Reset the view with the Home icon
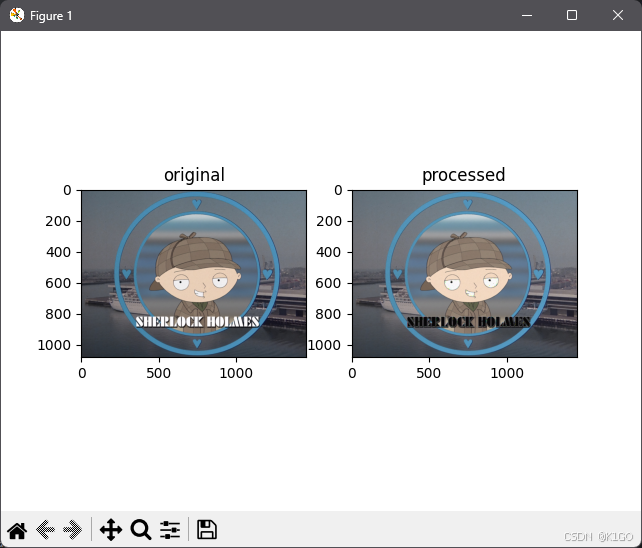The width and height of the screenshot is (642, 548). click(x=17, y=530)
